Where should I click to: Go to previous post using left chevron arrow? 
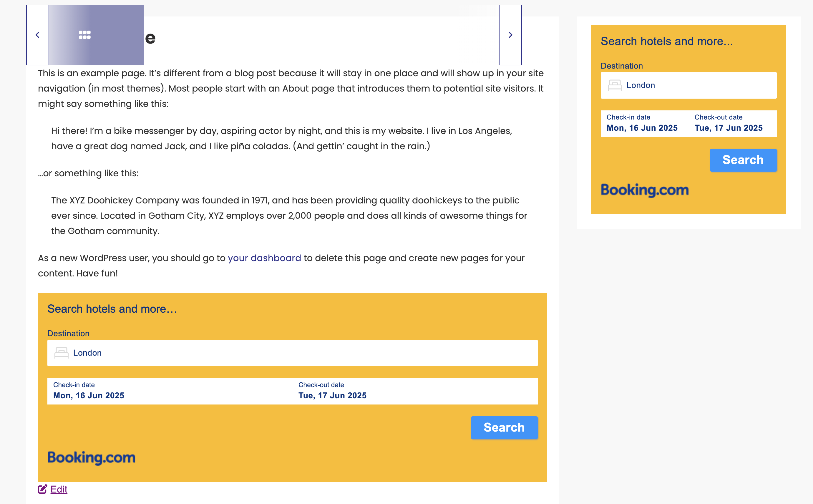pyautogui.click(x=38, y=35)
